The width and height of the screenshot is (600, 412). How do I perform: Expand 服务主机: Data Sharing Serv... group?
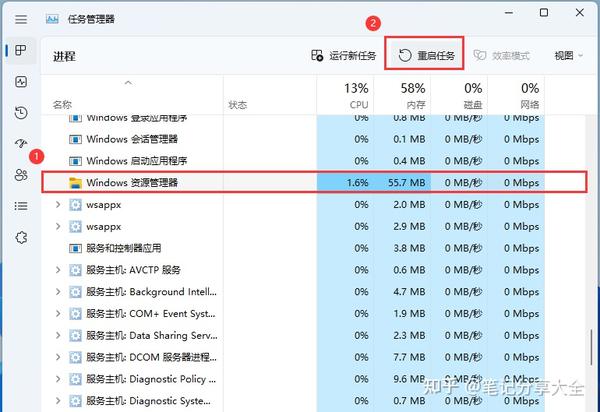click(58, 335)
